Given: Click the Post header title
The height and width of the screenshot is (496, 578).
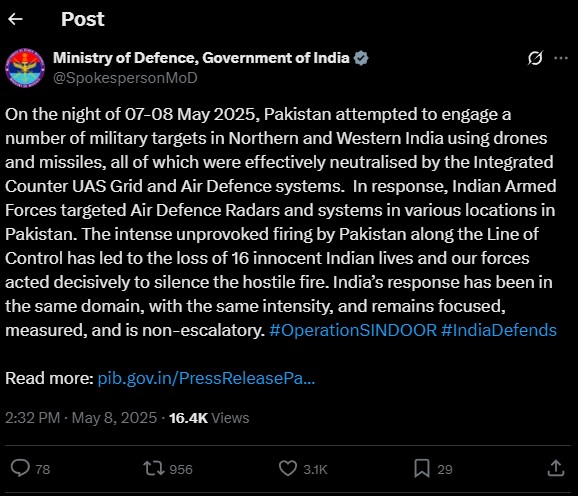Looking at the screenshot, I should pos(83,19).
